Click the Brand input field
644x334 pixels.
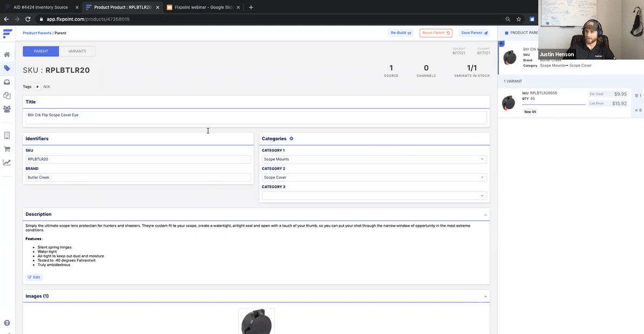tap(138, 178)
